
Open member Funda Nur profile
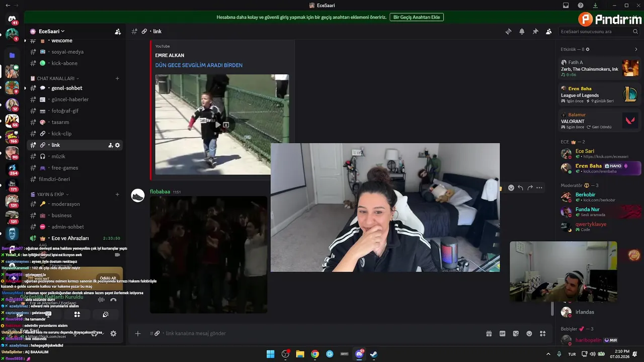coord(600,212)
